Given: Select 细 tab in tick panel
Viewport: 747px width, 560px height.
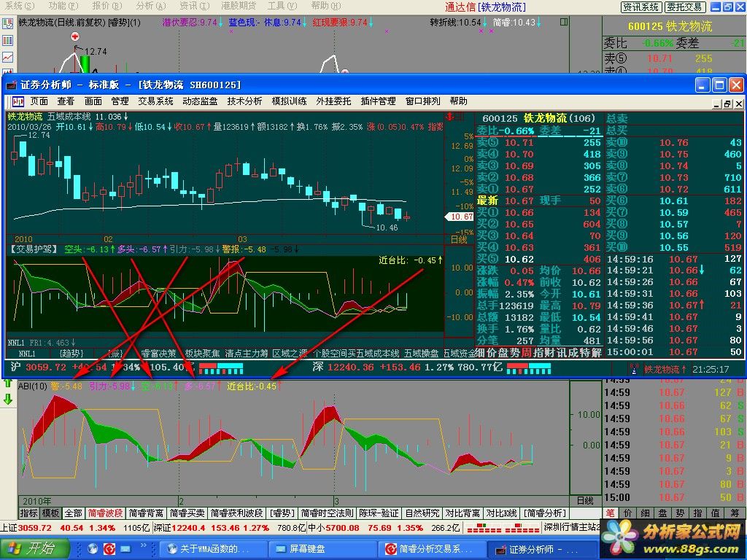Looking at the screenshot, I should pos(645,513).
